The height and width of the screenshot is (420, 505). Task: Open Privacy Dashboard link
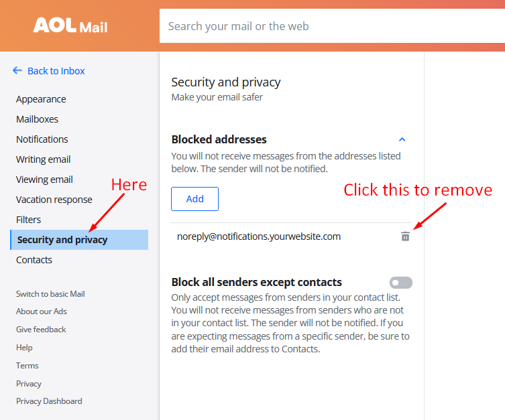point(49,401)
